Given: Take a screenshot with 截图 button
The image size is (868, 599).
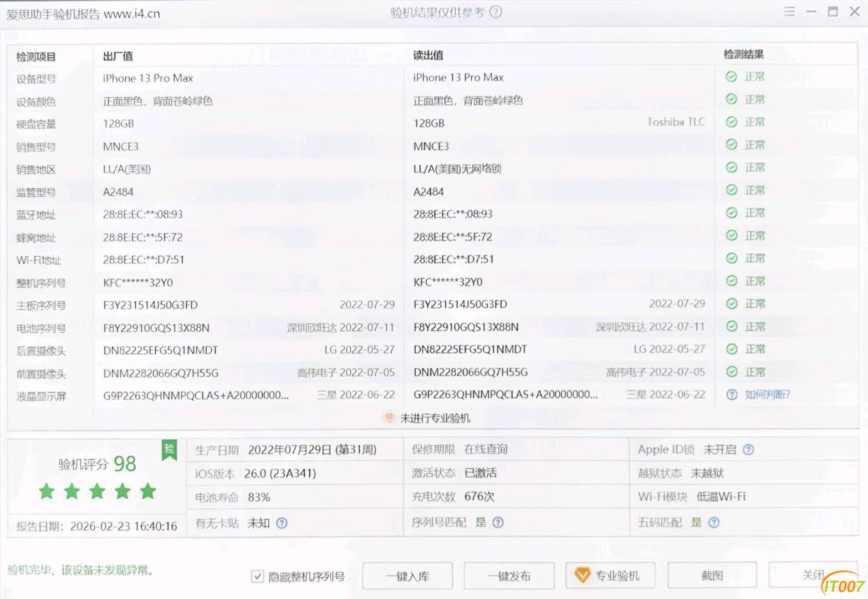Looking at the screenshot, I should click(x=712, y=576).
